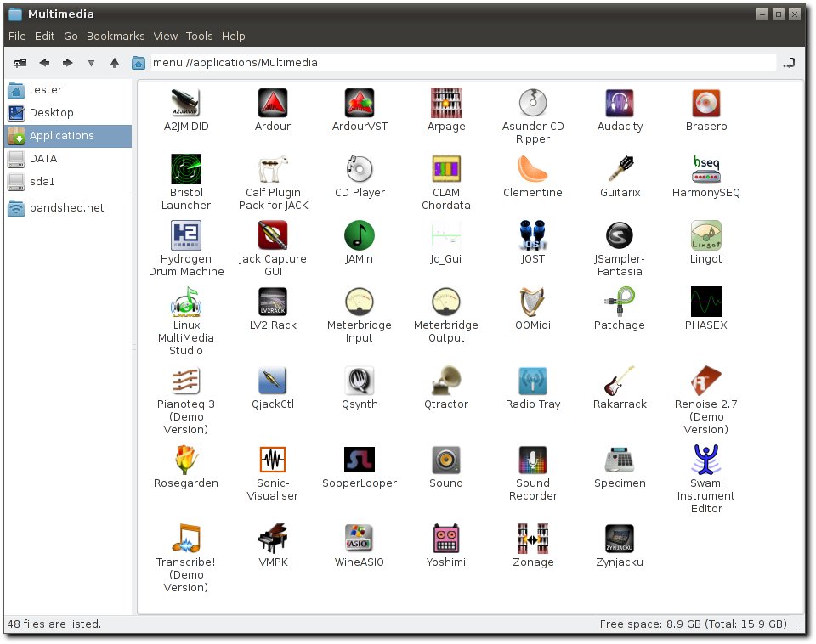
Task: Open the CD Player icon
Action: point(360,169)
